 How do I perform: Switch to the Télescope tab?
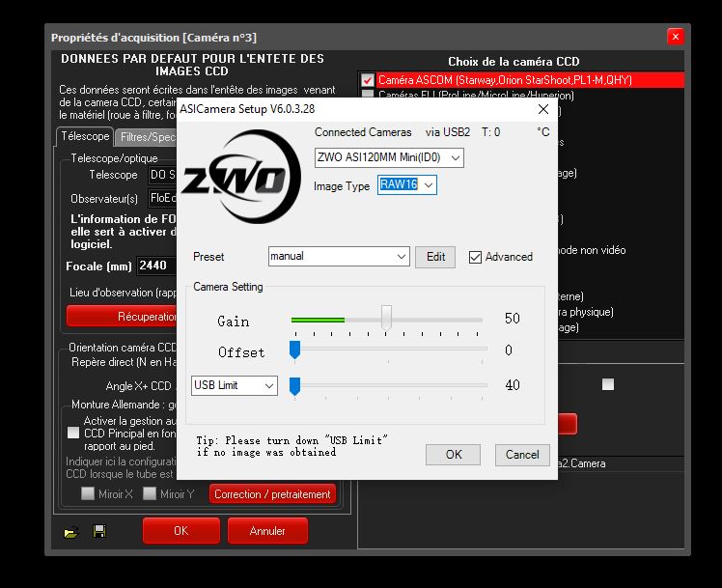pyautogui.click(x=85, y=136)
